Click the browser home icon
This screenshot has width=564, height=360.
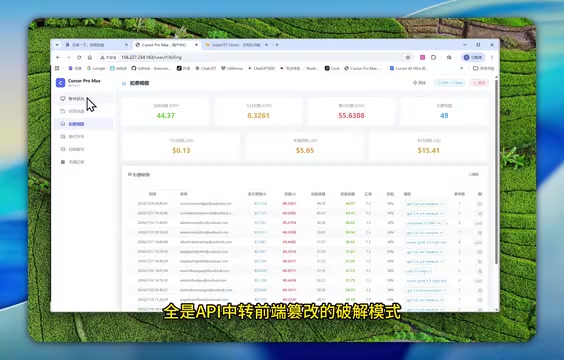coord(90,57)
